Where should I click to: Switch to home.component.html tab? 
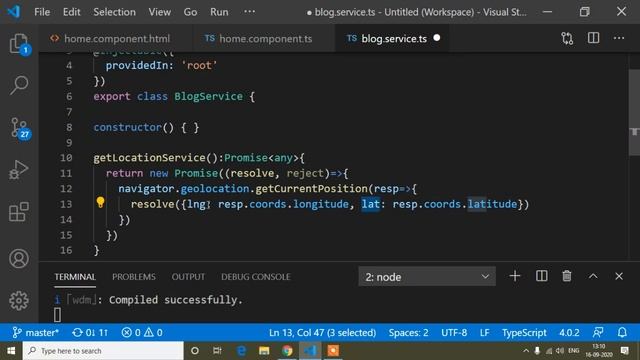(x=116, y=38)
